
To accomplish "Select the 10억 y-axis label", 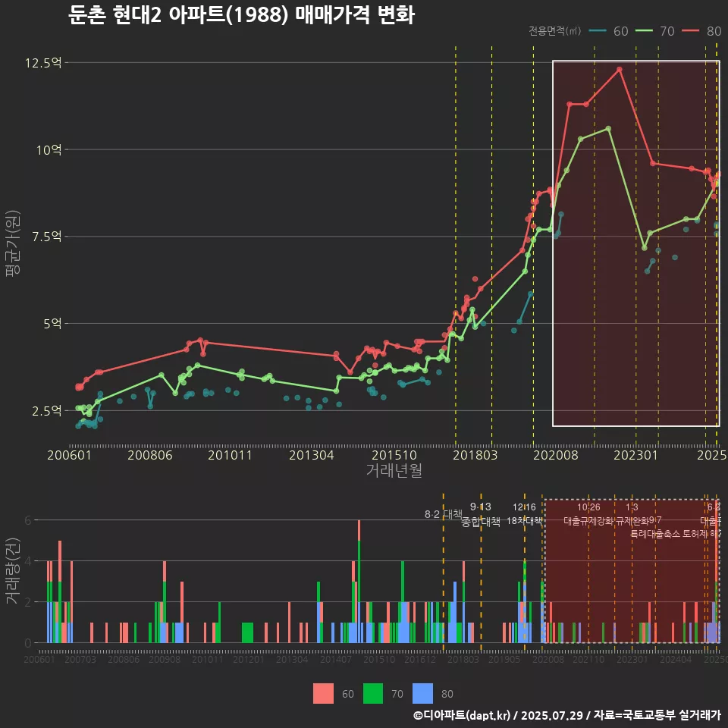I will point(49,150).
